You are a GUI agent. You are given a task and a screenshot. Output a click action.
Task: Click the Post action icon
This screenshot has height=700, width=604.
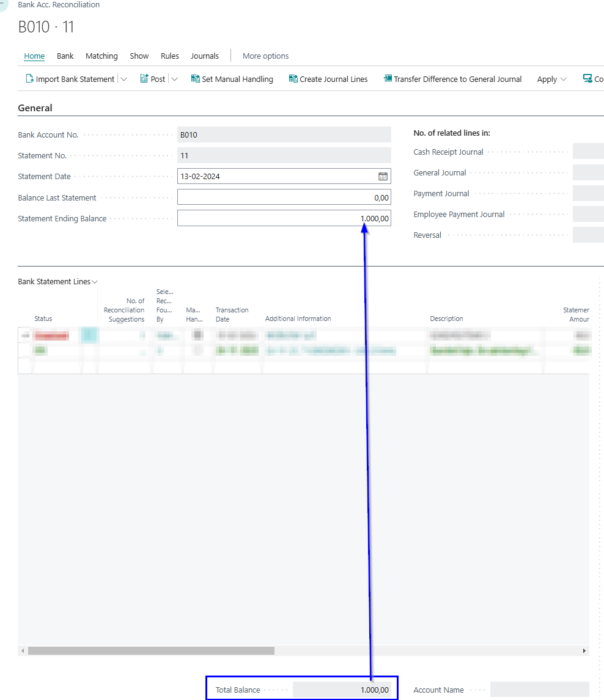pos(144,79)
